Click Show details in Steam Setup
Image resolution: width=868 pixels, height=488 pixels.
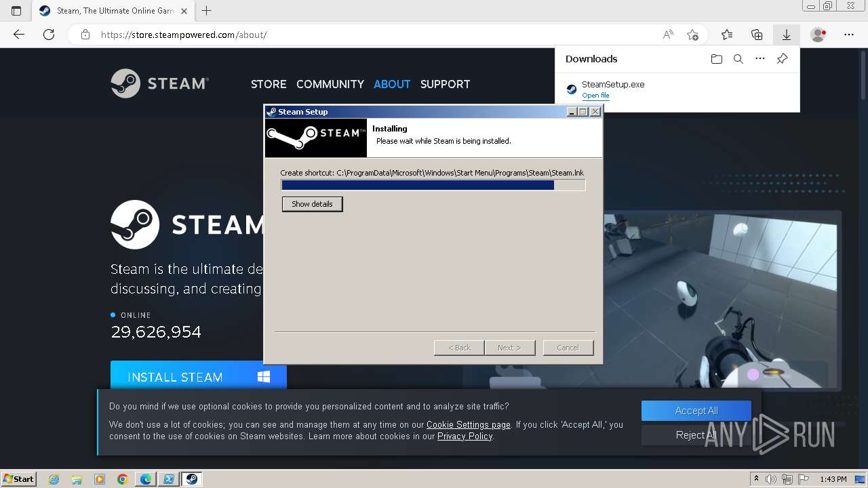312,204
